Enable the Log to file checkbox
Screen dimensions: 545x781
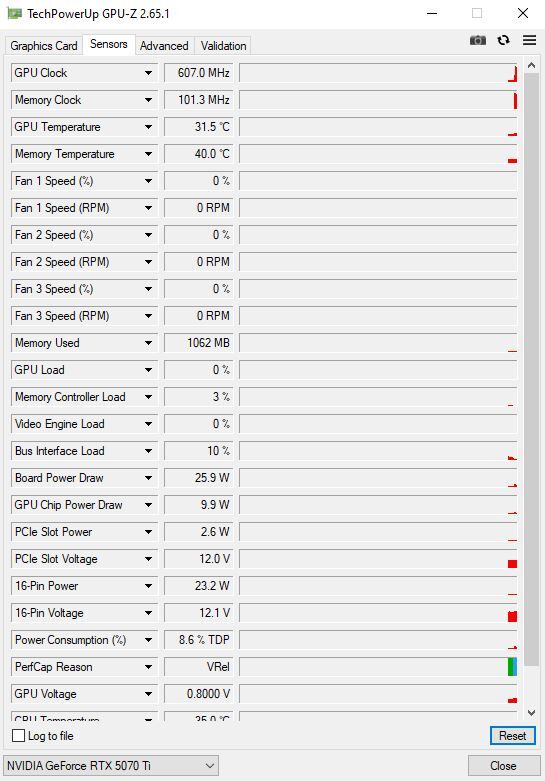coord(18,736)
